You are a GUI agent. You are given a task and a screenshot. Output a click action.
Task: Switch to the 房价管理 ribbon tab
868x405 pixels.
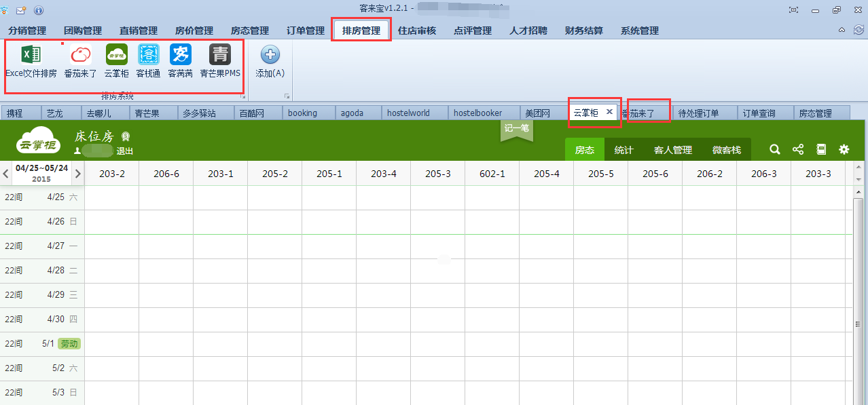pos(194,31)
